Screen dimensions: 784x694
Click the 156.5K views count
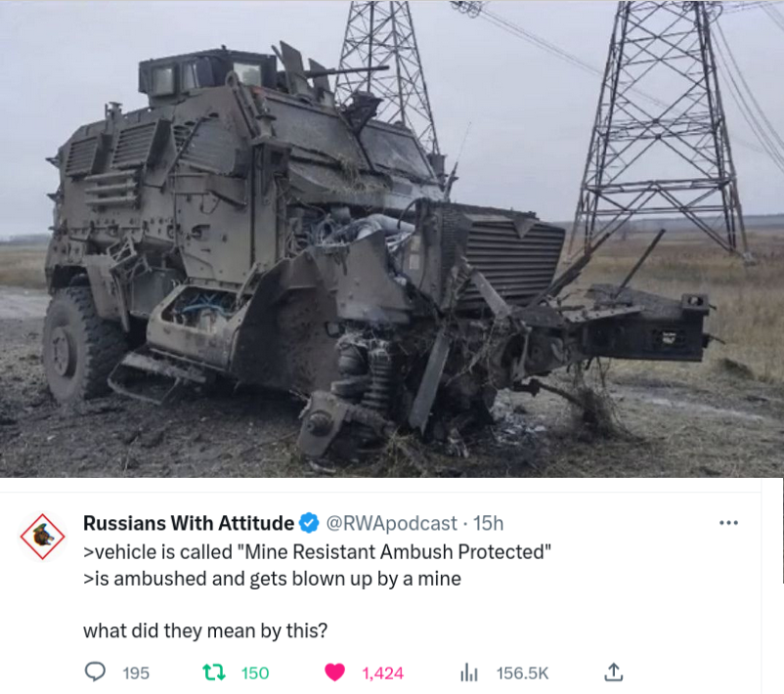click(522, 673)
